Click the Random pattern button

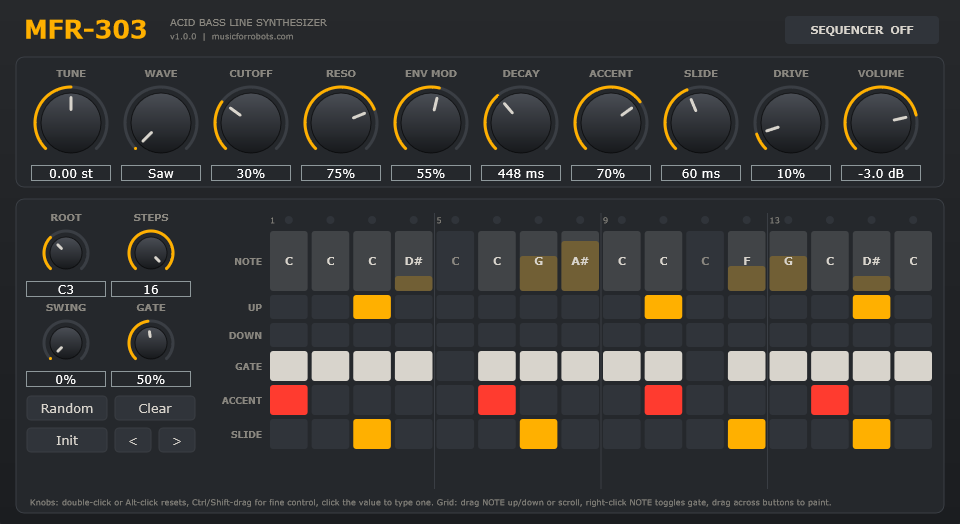click(67, 408)
